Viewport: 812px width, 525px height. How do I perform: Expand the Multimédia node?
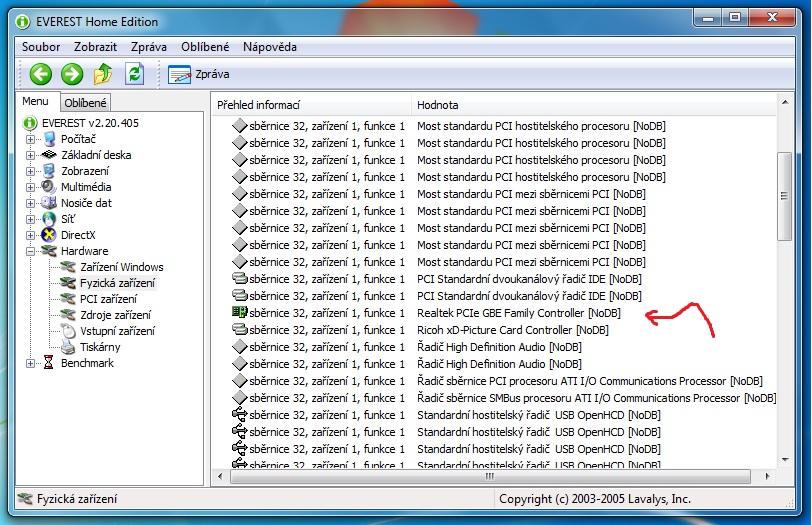(x=31, y=187)
